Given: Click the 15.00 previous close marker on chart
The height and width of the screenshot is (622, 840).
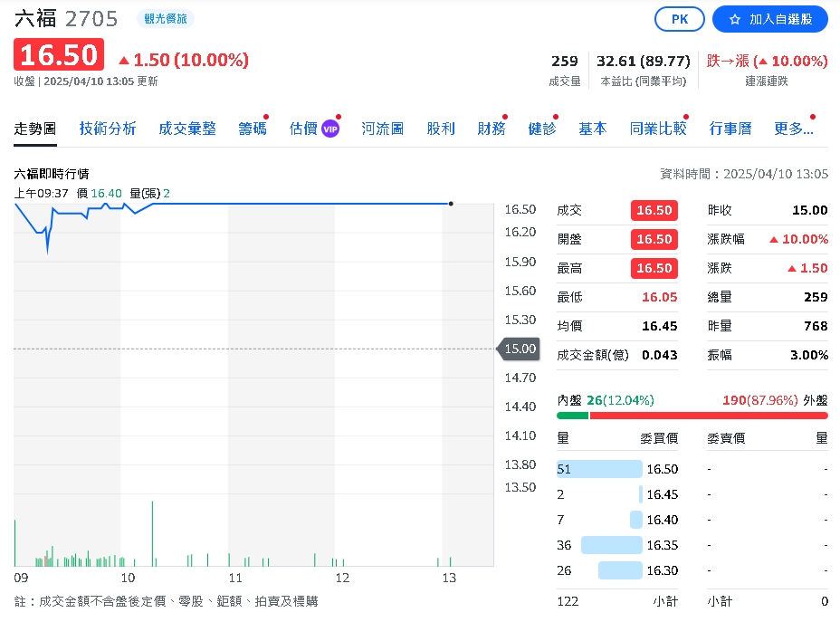Looking at the screenshot, I should coord(517,349).
